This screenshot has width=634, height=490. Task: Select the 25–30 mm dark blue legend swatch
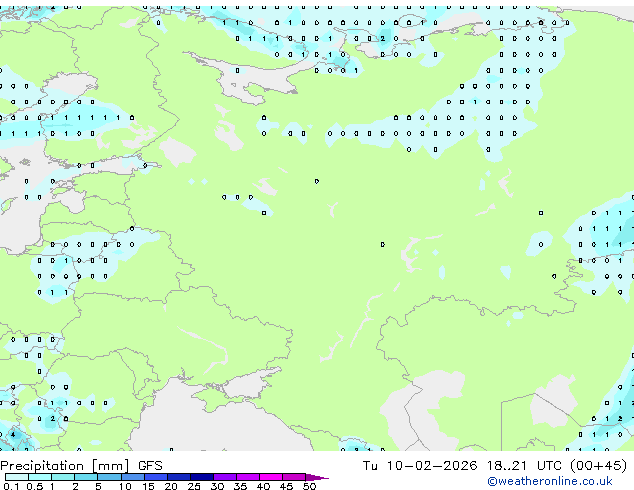pos(202,477)
